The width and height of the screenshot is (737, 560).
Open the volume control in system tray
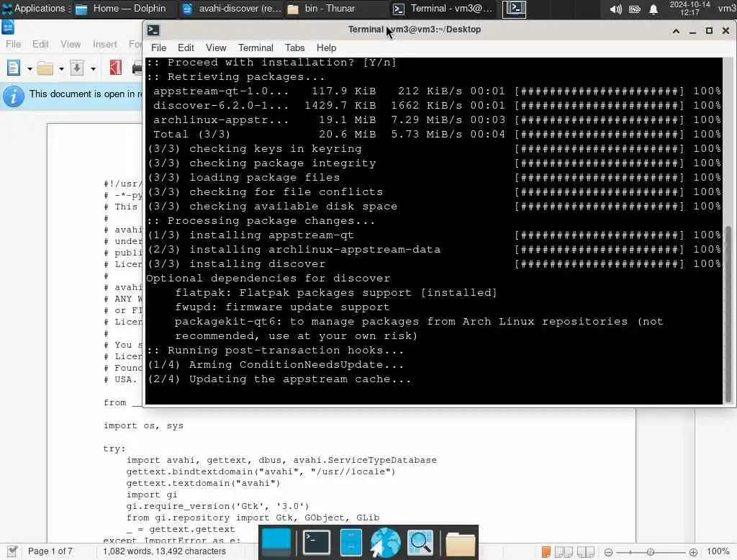615,9
